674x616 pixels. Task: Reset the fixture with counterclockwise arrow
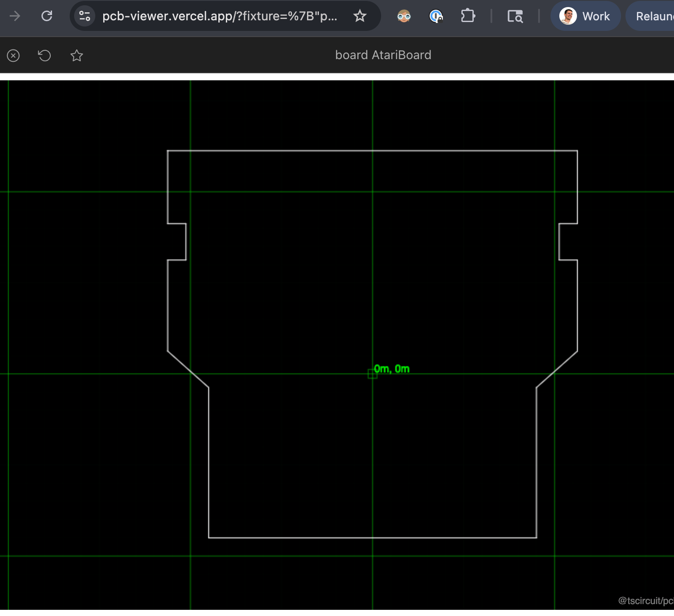(x=45, y=56)
